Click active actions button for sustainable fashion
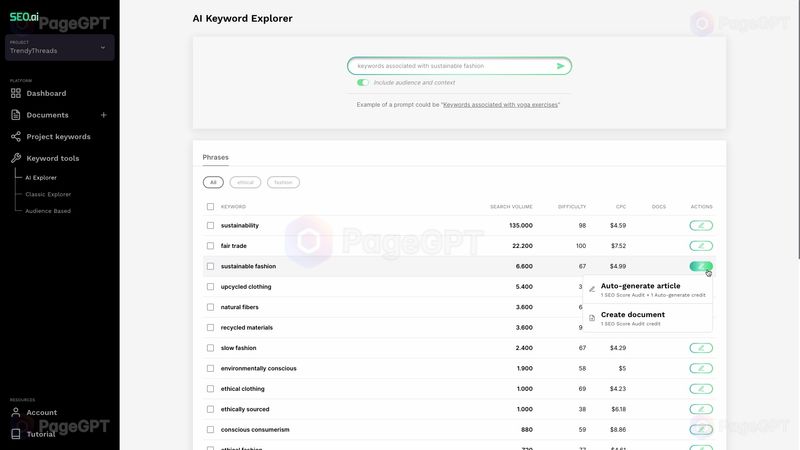Screen dimensions: 800x450 (701, 266)
